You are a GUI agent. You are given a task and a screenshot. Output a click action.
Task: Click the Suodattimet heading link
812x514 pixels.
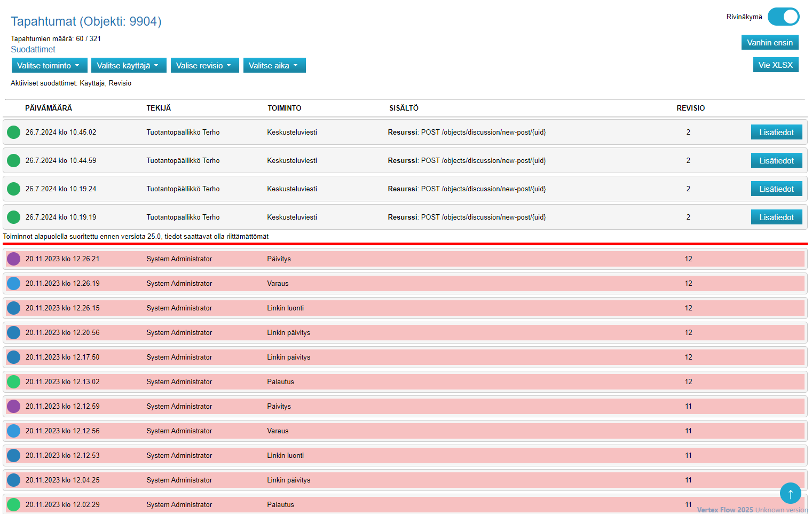(x=33, y=50)
